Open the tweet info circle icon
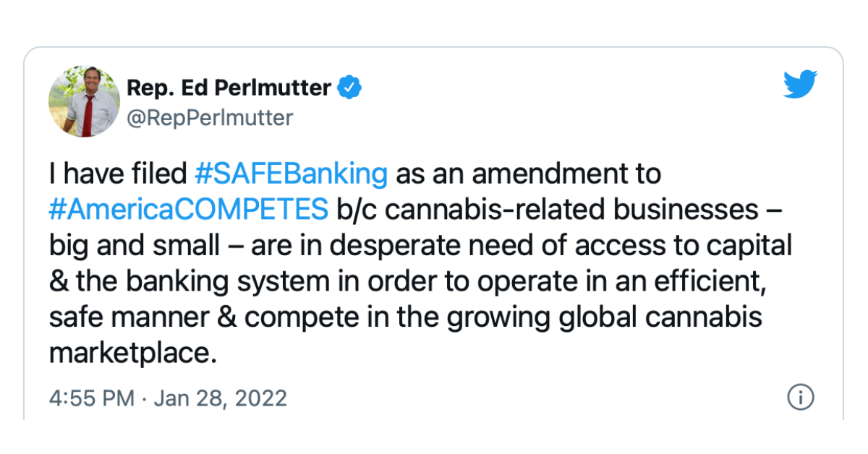This screenshot has height=454, width=868. pos(801,397)
